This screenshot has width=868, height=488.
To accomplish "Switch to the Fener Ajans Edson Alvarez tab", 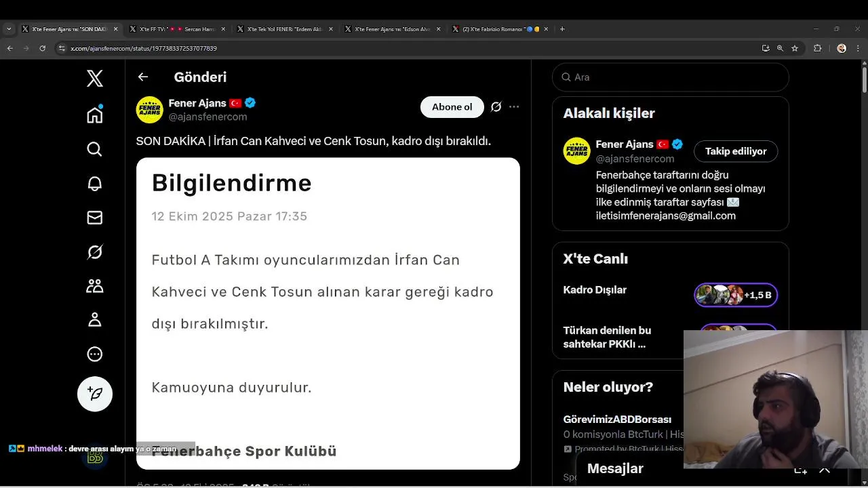I will point(392,29).
